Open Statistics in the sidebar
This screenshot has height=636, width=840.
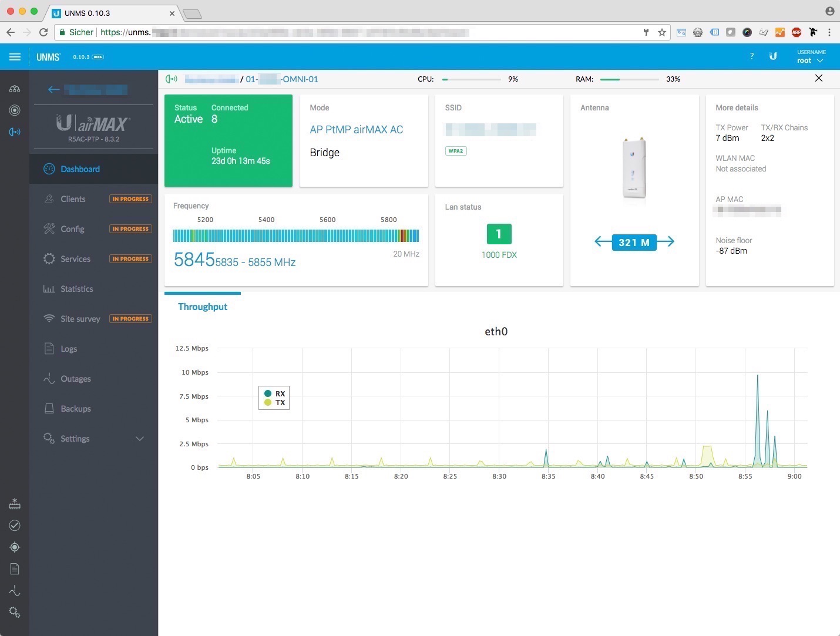pos(76,289)
